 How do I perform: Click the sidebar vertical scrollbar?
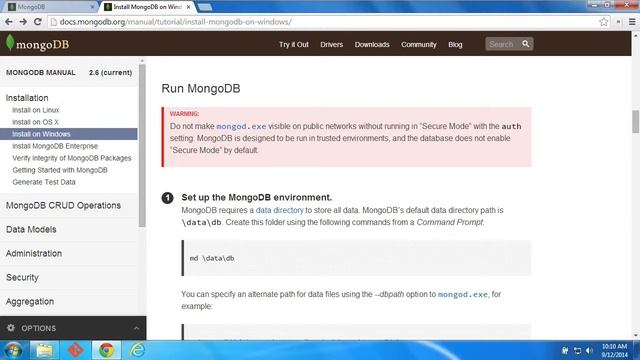click(142, 145)
